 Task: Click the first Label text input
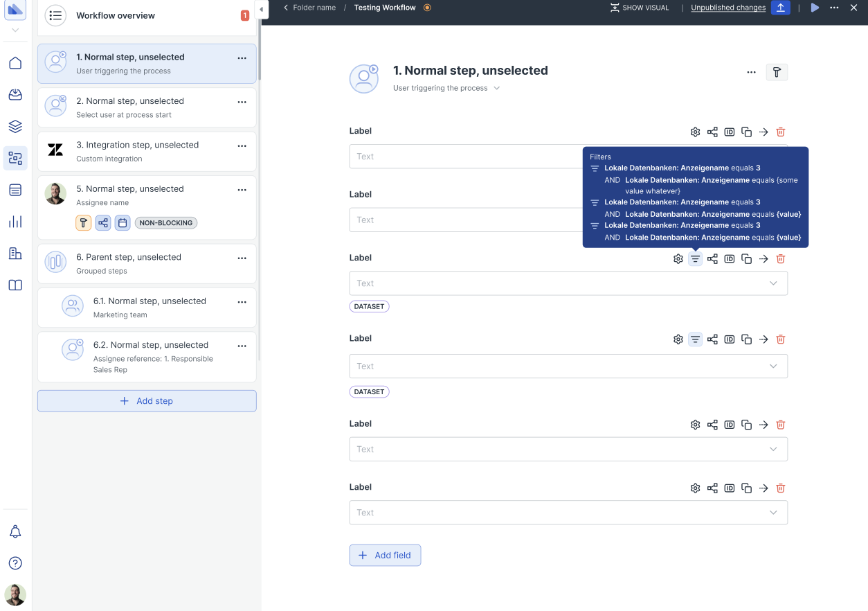pos(568,157)
